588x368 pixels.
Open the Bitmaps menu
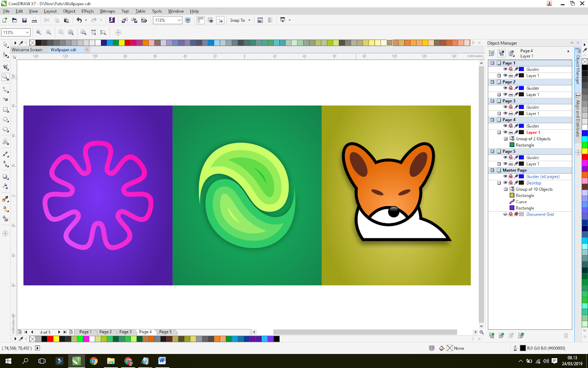pos(108,11)
